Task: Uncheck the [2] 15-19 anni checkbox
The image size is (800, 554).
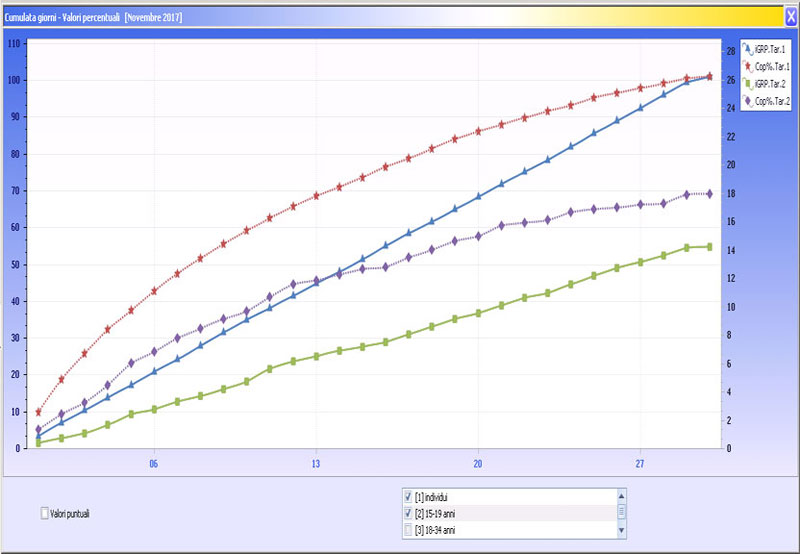Action: tap(407, 512)
